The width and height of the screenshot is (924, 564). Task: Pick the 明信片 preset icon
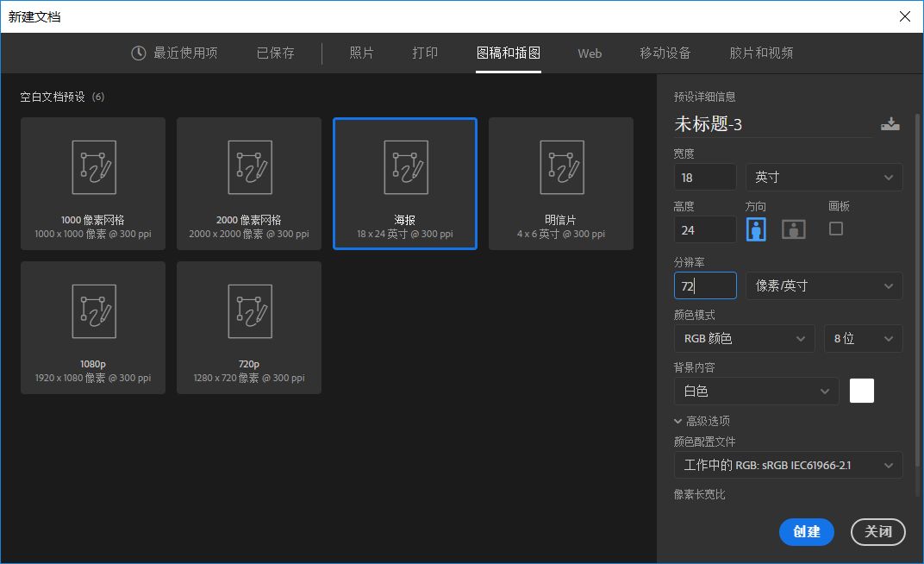[561, 166]
